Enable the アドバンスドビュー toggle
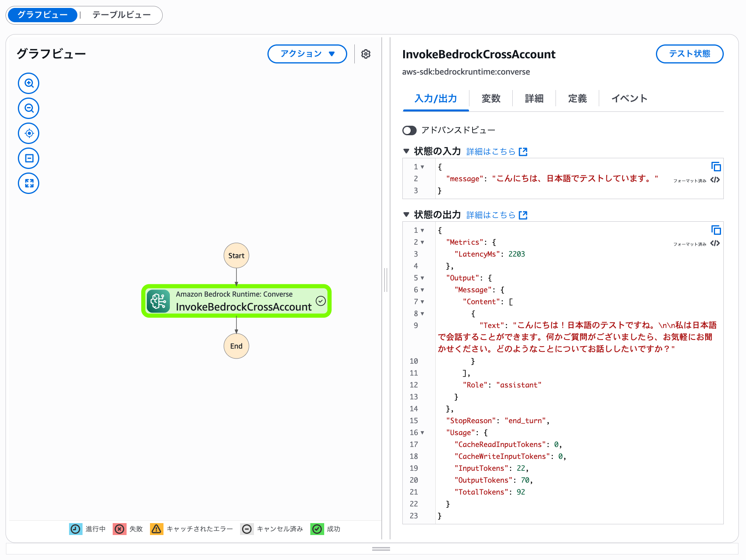Image resolution: width=746 pixels, height=560 pixels. tap(410, 130)
